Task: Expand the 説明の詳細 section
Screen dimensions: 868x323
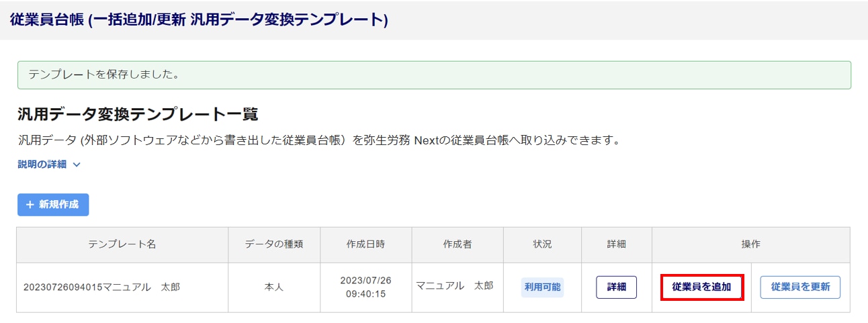Action: click(x=49, y=165)
